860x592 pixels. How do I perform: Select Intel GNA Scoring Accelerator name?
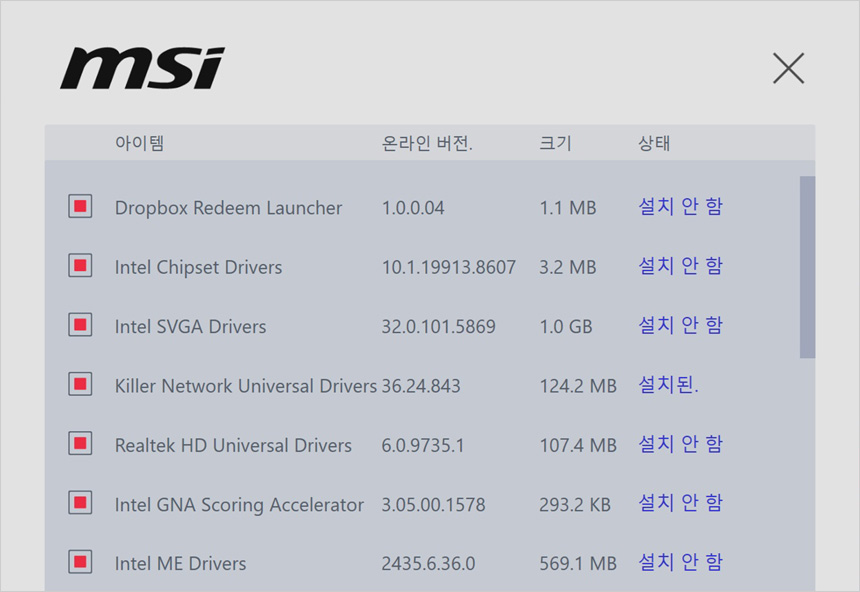tap(239, 505)
